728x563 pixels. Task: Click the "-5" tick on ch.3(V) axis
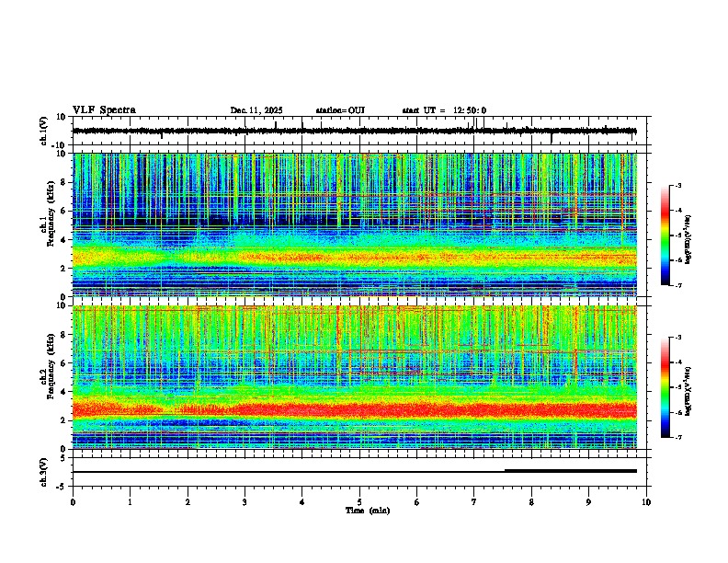click(x=63, y=487)
